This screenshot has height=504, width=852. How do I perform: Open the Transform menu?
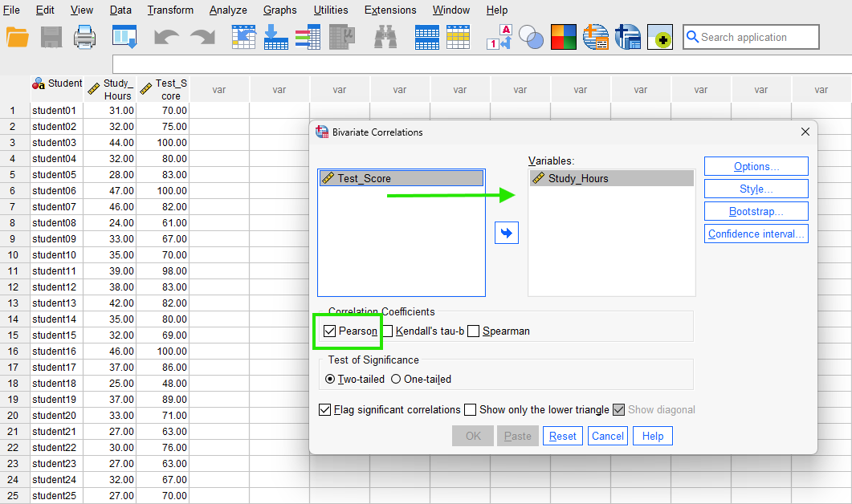tap(170, 10)
